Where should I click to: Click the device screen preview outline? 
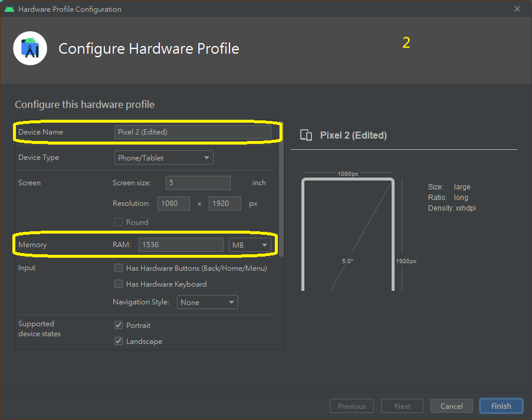pyautogui.click(x=348, y=234)
